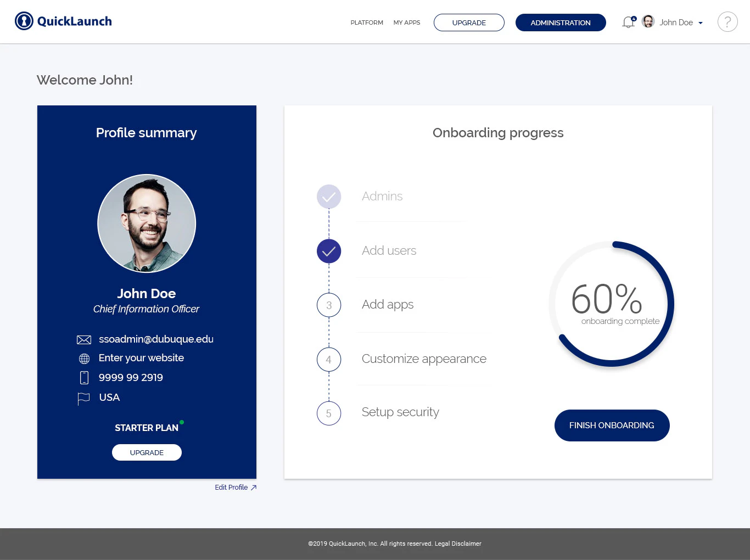The height and width of the screenshot is (560, 750).
Task: Click the QuickLaunch logo
Action: coord(63,21)
